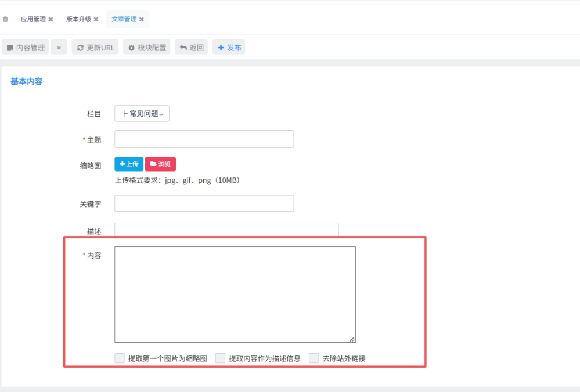Check 提取内容作为描述信息 option
The width and height of the screenshot is (580, 392).
point(221,358)
